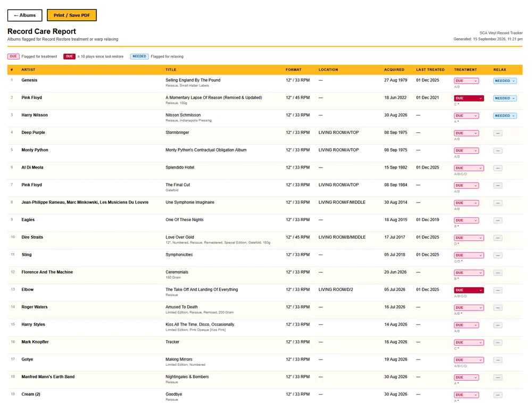
Task: Click acquired date 27 Aug 1979
Action: pyautogui.click(x=396, y=80)
